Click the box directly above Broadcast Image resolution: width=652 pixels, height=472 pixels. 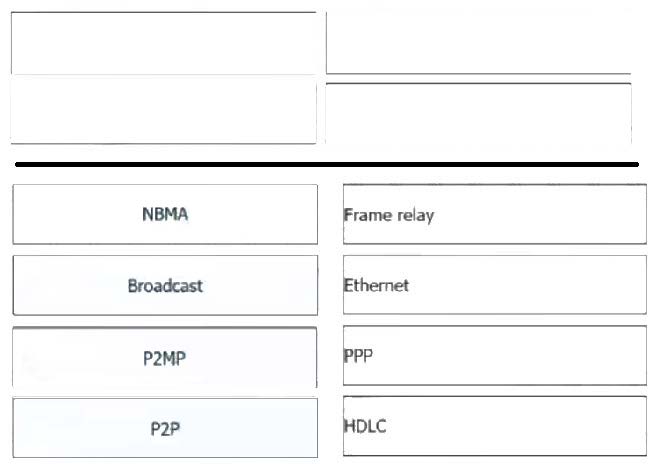[x=165, y=214]
